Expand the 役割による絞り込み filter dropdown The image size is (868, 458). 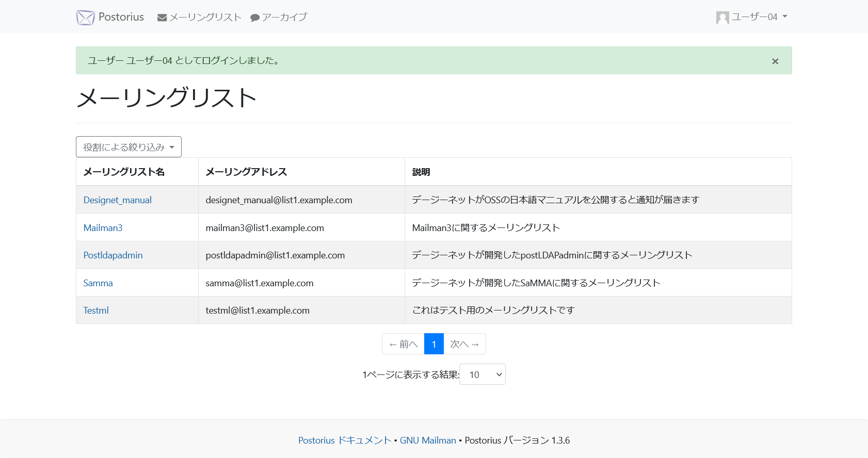pos(128,147)
